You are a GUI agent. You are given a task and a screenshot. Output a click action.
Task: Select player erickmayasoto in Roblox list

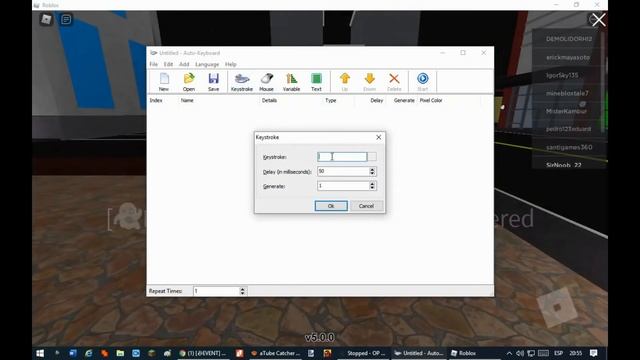pos(568,58)
